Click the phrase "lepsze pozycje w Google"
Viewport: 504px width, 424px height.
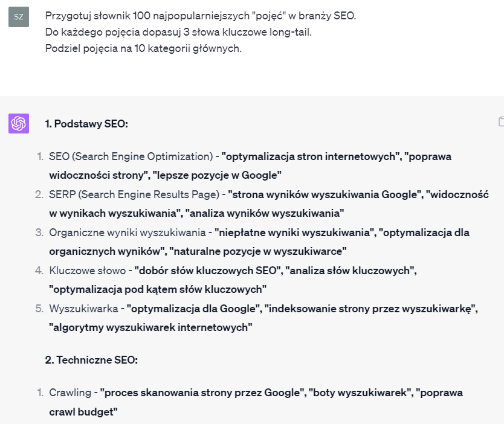tap(217, 175)
